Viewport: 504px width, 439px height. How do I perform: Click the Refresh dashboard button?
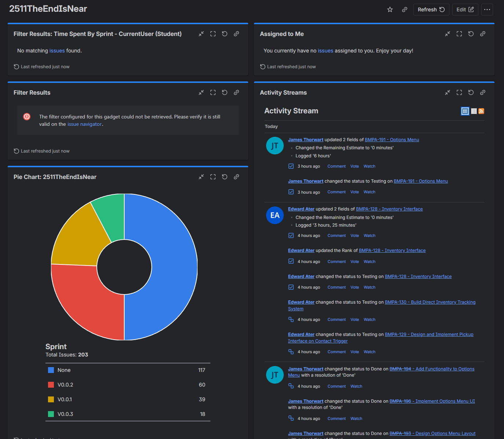pyautogui.click(x=431, y=10)
